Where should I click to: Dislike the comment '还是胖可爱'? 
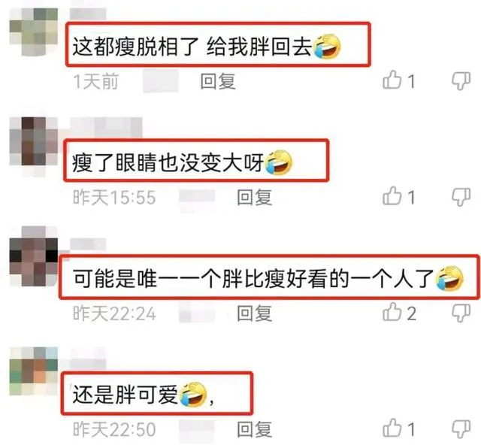tap(461, 429)
